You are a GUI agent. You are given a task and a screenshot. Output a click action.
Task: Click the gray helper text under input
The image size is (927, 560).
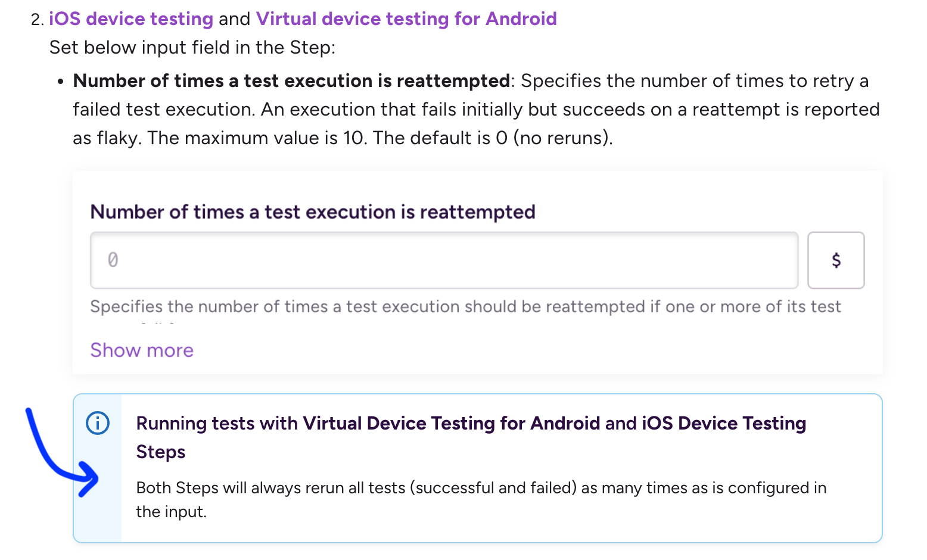click(x=465, y=307)
